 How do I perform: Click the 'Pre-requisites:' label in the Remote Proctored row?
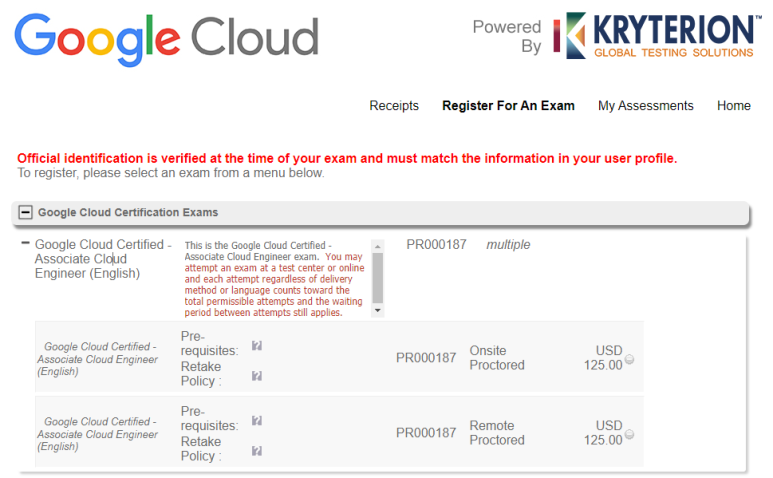[209, 418]
